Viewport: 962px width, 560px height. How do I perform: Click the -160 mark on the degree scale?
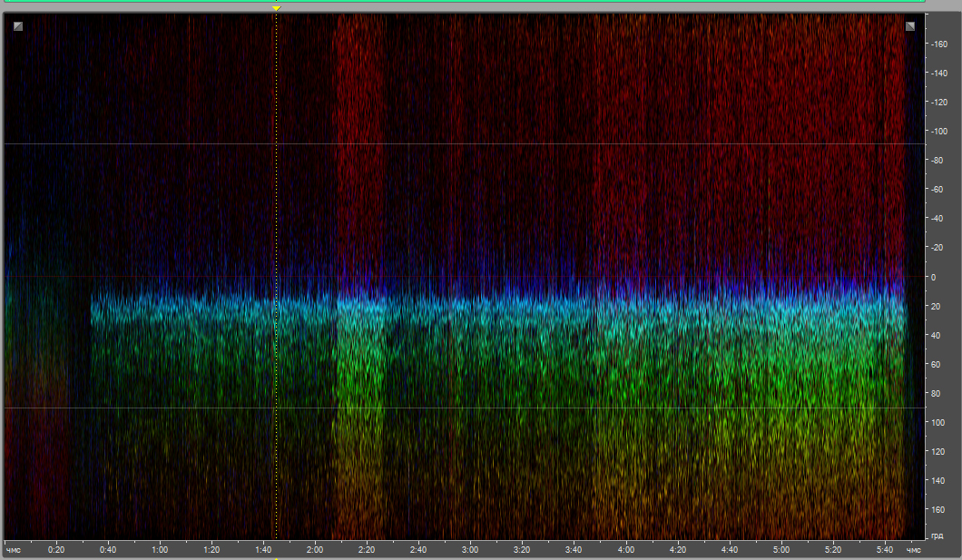[x=940, y=44]
